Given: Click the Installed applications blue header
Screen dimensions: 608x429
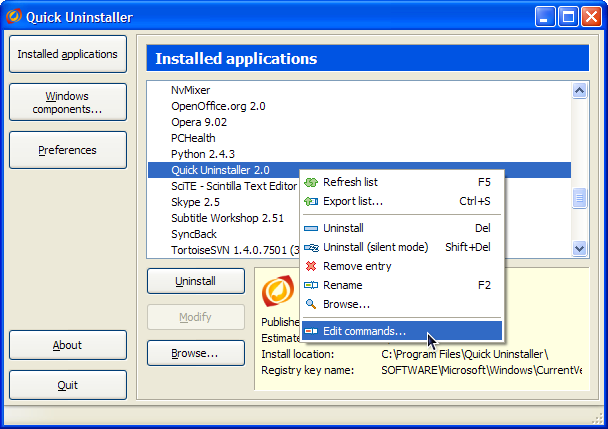Looking at the screenshot, I should click(368, 58).
